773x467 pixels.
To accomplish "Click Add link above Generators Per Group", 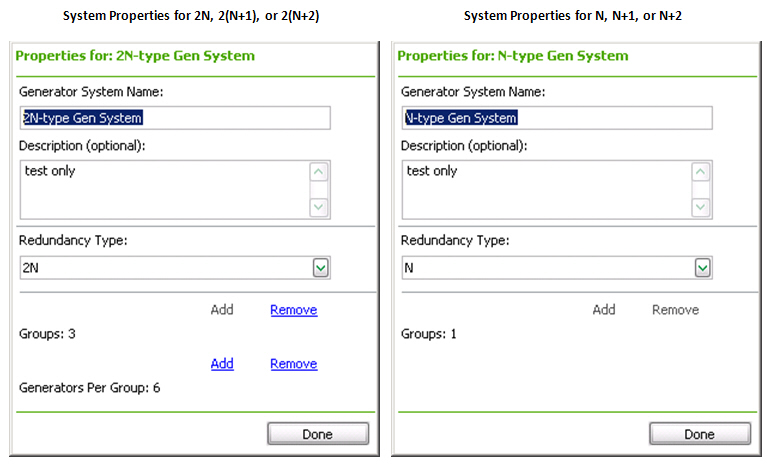I will click(222, 363).
